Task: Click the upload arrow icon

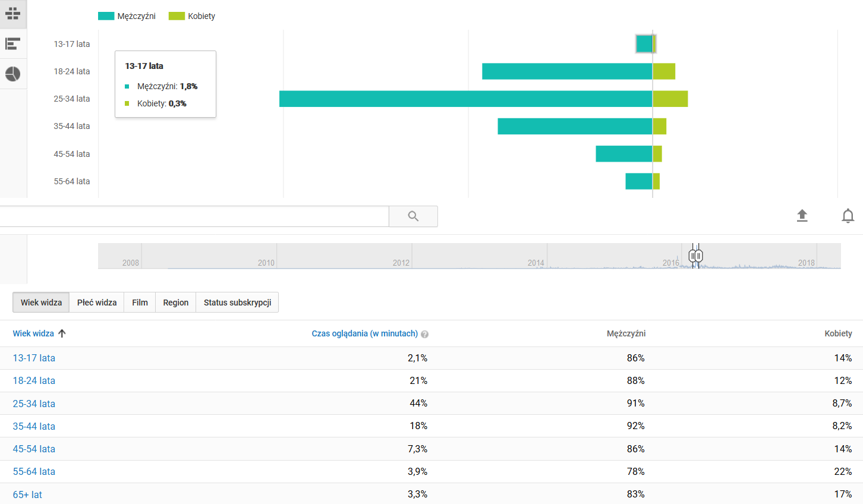Action: (802, 216)
